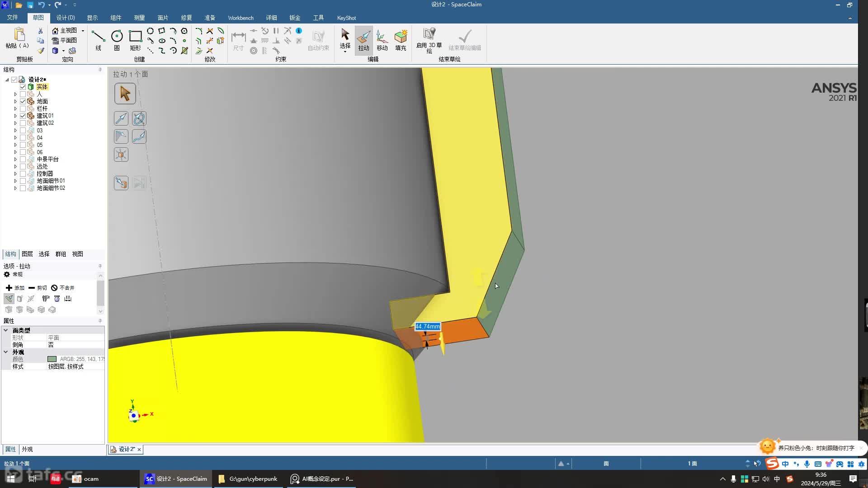The height and width of the screenshot is (488, 868).
Task: Check the 地面细节 01 checkbox
Action: tap(23, 181)
